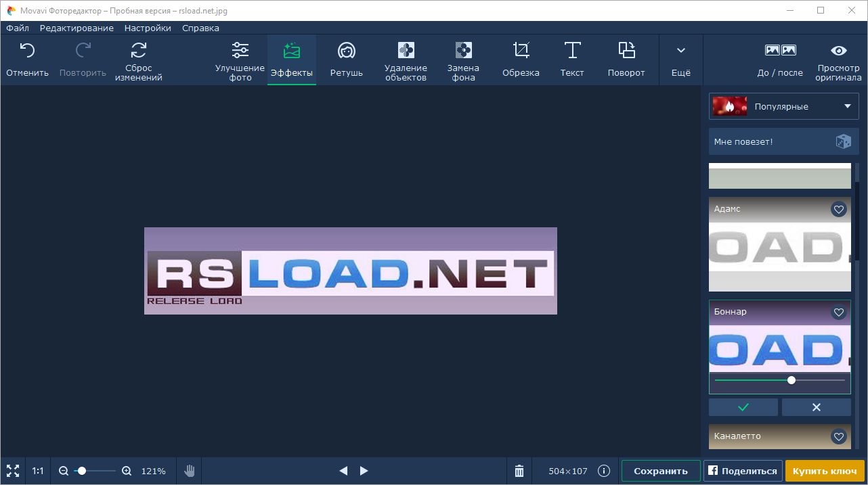This screenshot has height=485, width=868.
Task: Toggle fullscreen with the expand arrows icon
Action: click(x=12, y=471)
